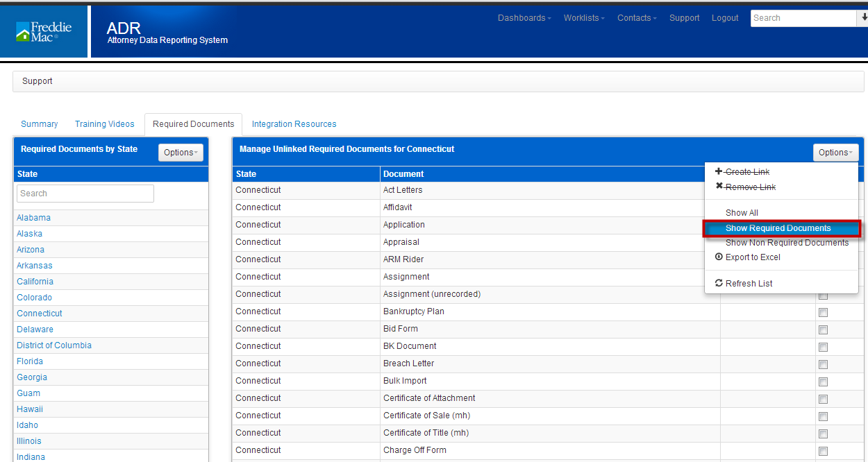Screen dimensions: 868x462
Task: Select Idaho from the state list
Action: pyautogui.click(x=28, y=425)
